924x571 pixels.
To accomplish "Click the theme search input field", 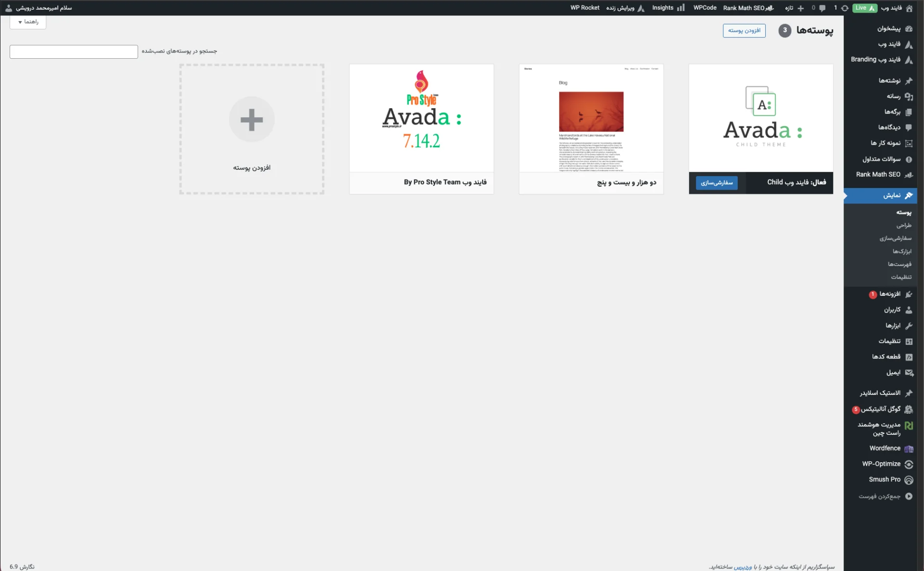I will tap(74, 51).
